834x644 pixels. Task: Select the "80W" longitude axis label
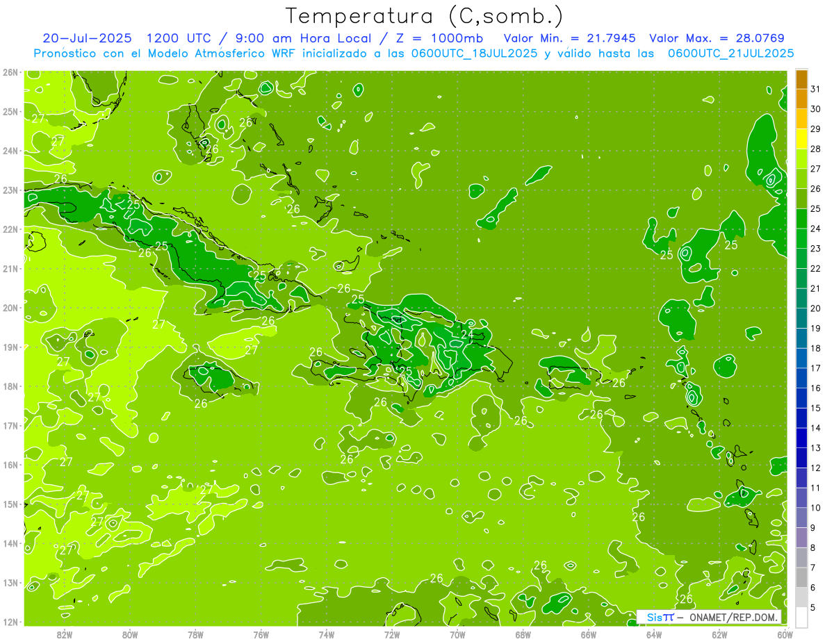[x=130, y=634]
